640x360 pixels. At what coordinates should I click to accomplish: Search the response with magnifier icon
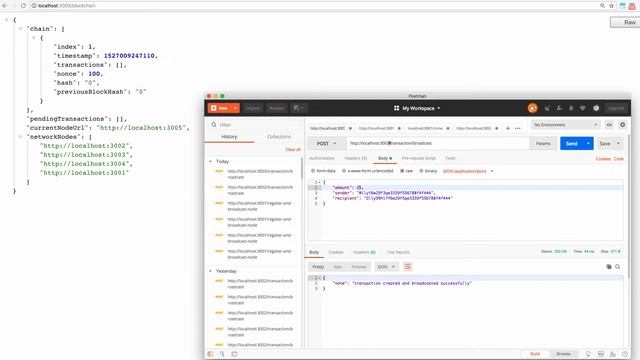coord(618,267)
